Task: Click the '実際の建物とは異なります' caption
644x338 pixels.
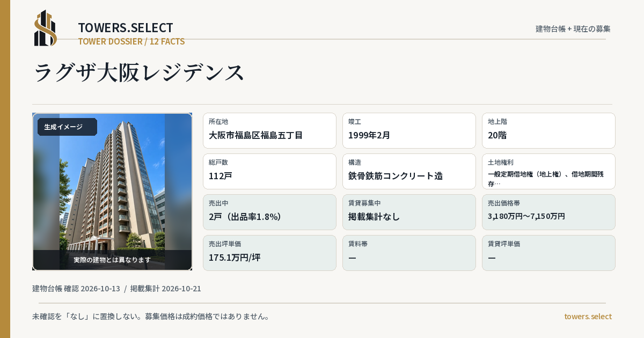Action: (112, 260)
